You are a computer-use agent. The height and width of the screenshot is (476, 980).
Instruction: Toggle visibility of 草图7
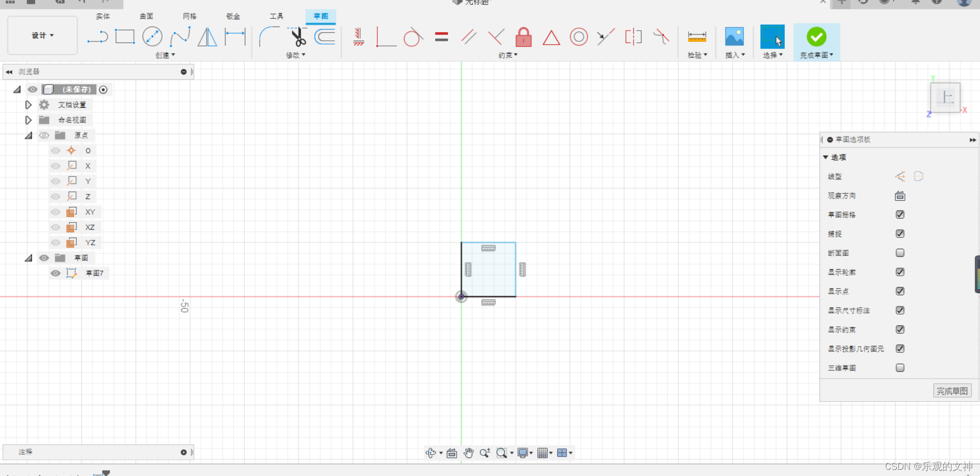click(x=56, y=273)
